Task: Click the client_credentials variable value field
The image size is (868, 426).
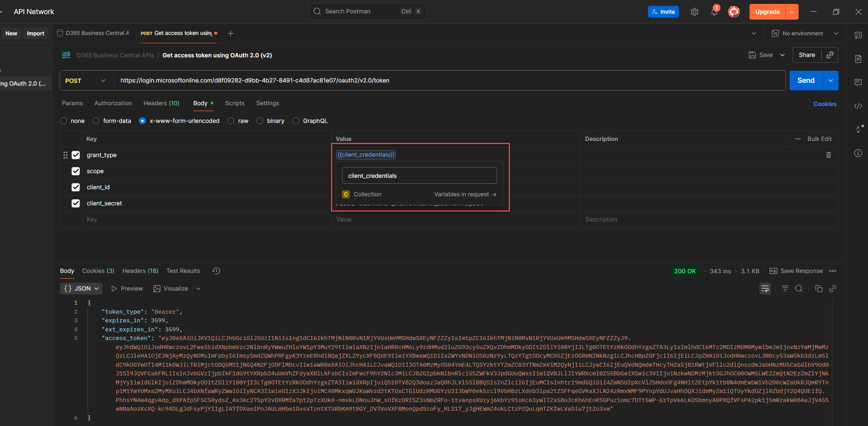Action: 419,176
